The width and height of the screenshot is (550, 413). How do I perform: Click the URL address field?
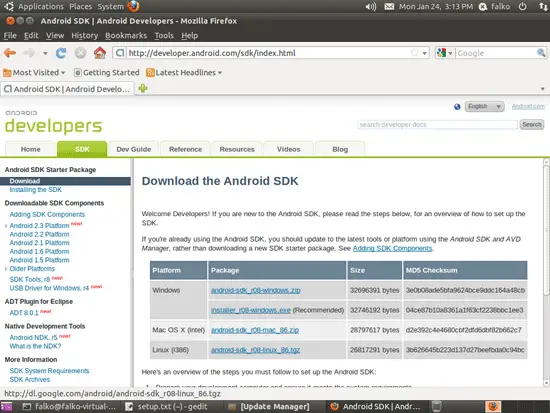268,53
